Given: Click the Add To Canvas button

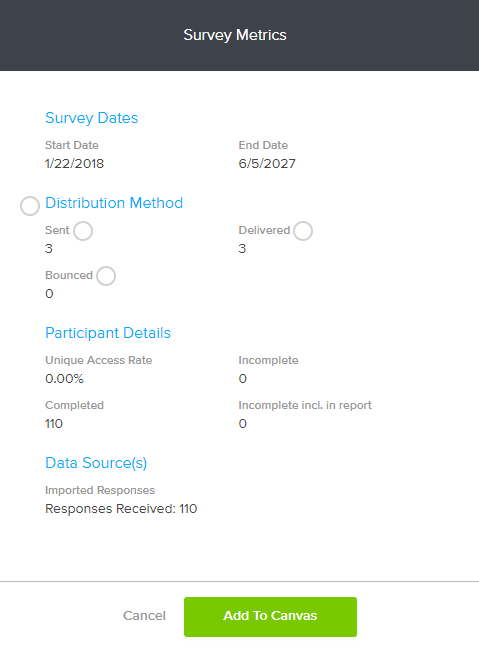Looking at the screenshot, I should point(270,617).
